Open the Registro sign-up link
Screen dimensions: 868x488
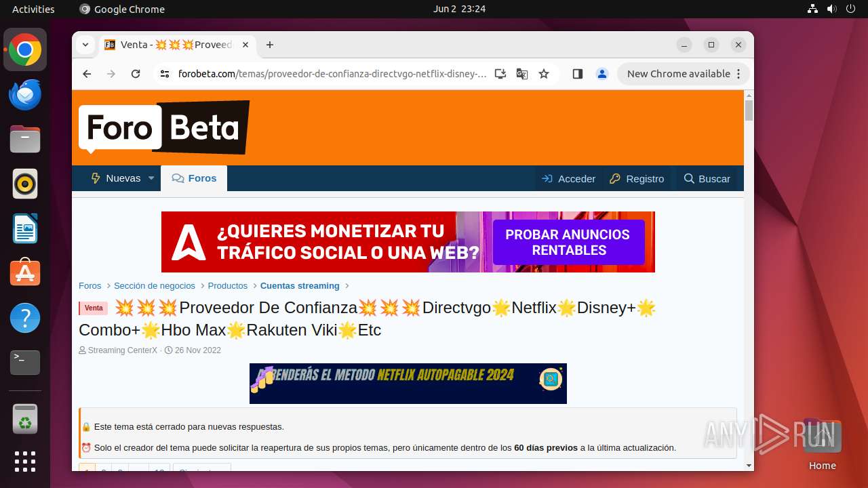pyautogui.click(x=637, y=179)
